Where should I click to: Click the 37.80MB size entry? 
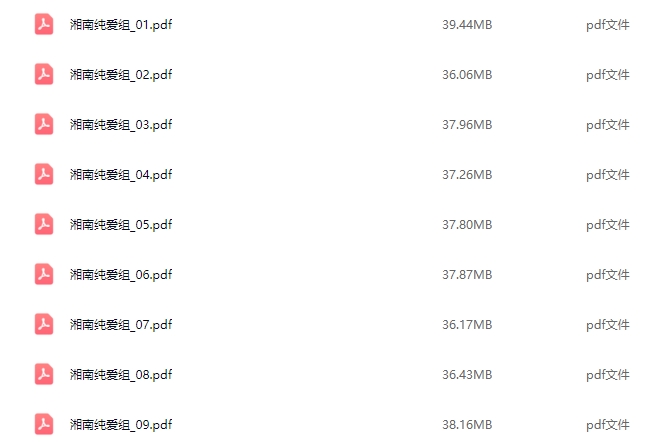coord(467,225)
